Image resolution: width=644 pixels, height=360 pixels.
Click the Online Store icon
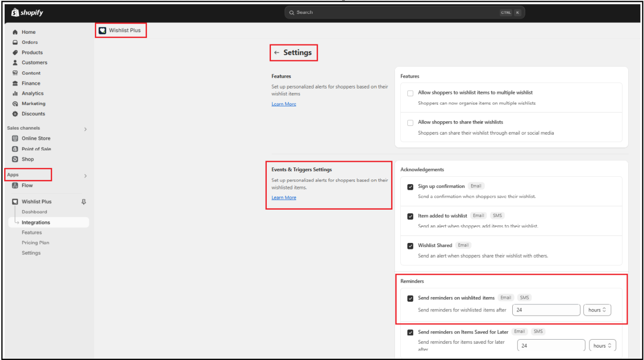(x=15, y=138)
